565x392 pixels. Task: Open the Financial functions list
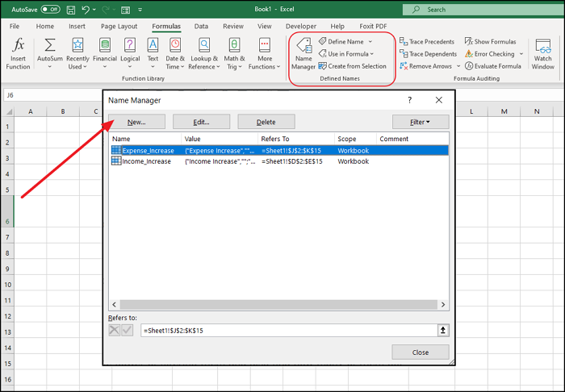click(104, 54)
